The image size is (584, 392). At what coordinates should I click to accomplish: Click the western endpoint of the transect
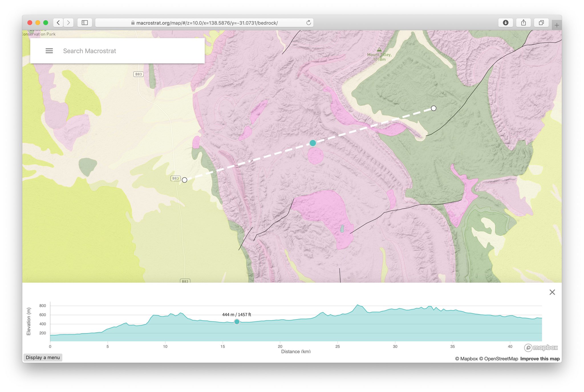(x=184, y=180)
